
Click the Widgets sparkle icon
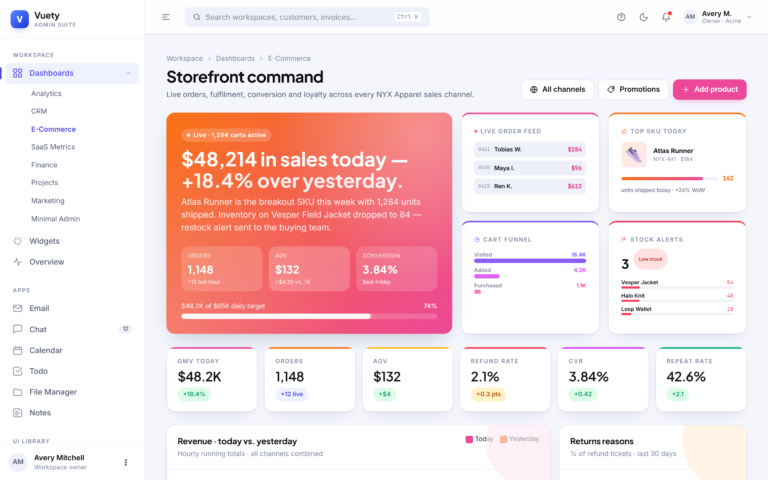coord(18,241)
